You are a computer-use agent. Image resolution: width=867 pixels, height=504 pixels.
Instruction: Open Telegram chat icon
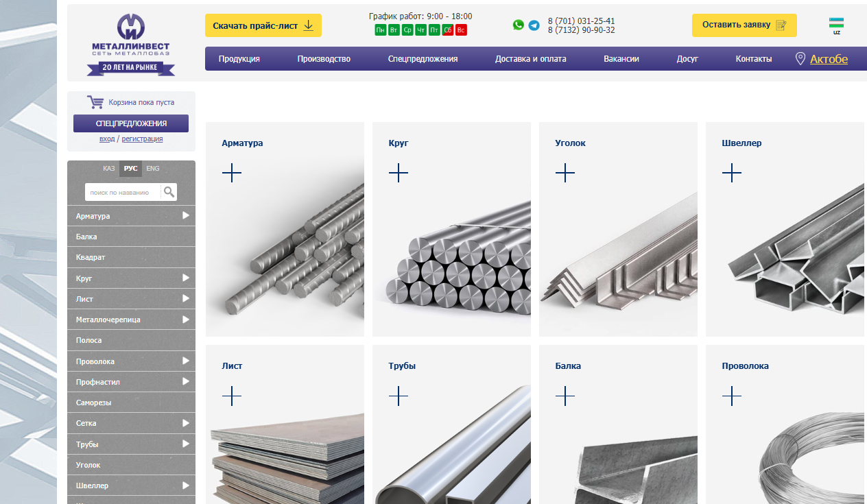(x=534, y=25)
